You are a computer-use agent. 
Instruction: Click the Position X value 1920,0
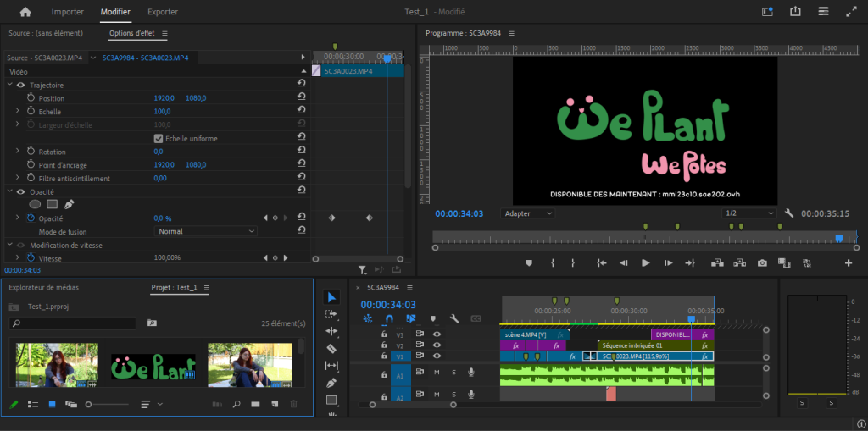point(164,98)
